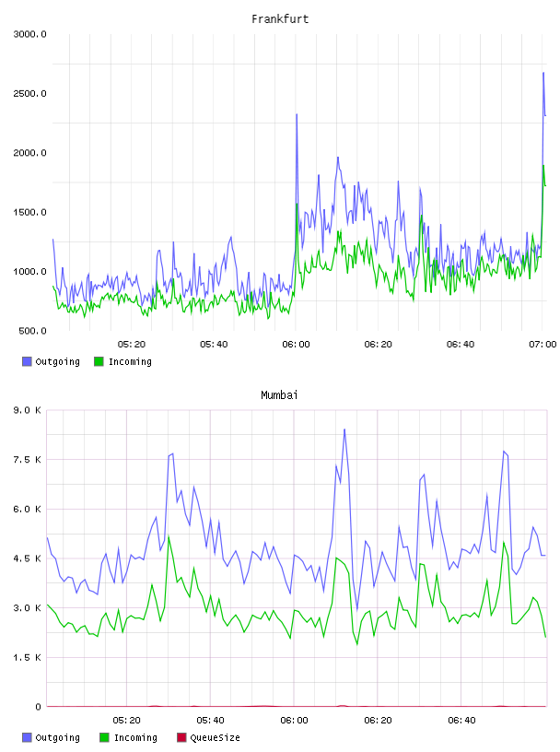
Task: Click the Outgoing legend label under Frankfurt
Action: [57, 361]
